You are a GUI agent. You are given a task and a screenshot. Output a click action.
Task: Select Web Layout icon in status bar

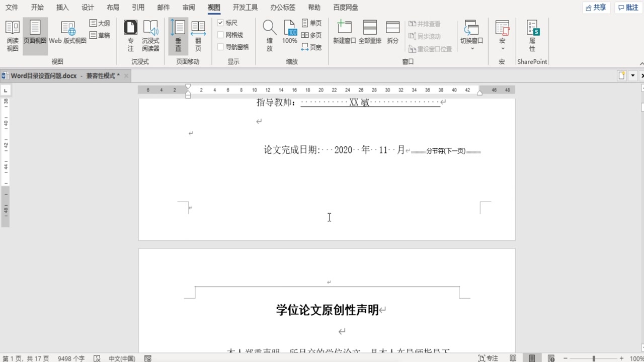tap(551, 358)
